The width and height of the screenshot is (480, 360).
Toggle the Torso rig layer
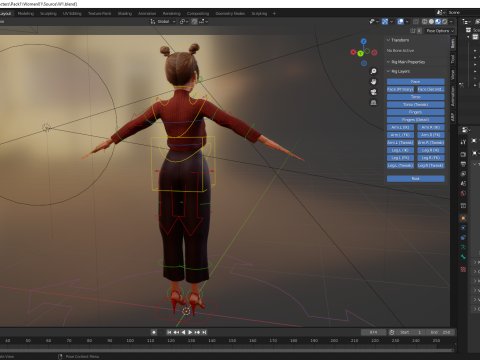[x=415, y=97]
